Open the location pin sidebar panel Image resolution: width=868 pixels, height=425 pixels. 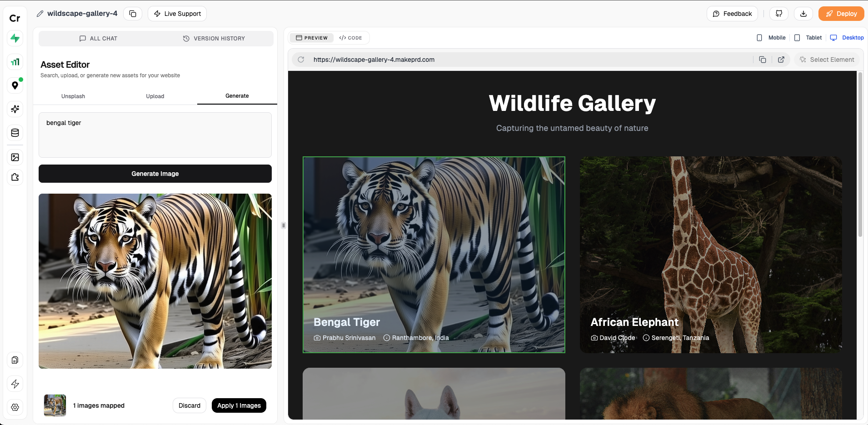pos(15,85)
